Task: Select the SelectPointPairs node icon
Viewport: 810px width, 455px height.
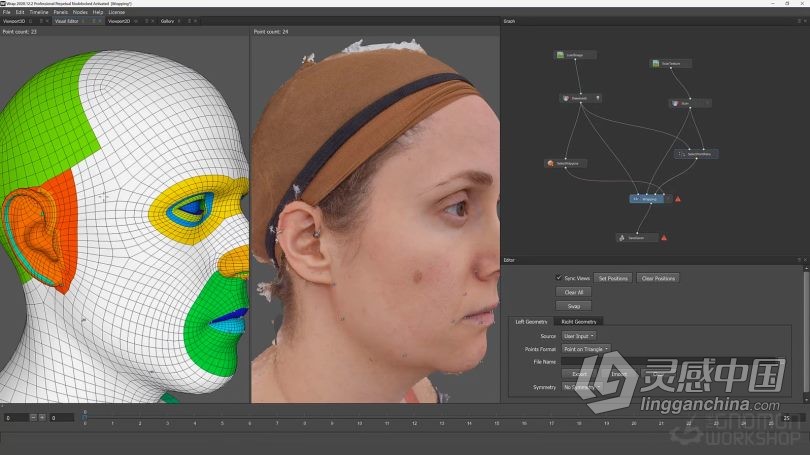Action: (x=681, y=154)
